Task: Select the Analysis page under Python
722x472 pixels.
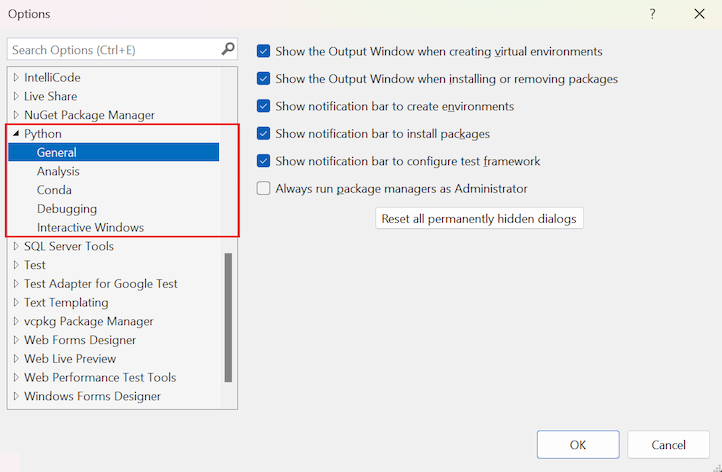Action: [58, 171]
